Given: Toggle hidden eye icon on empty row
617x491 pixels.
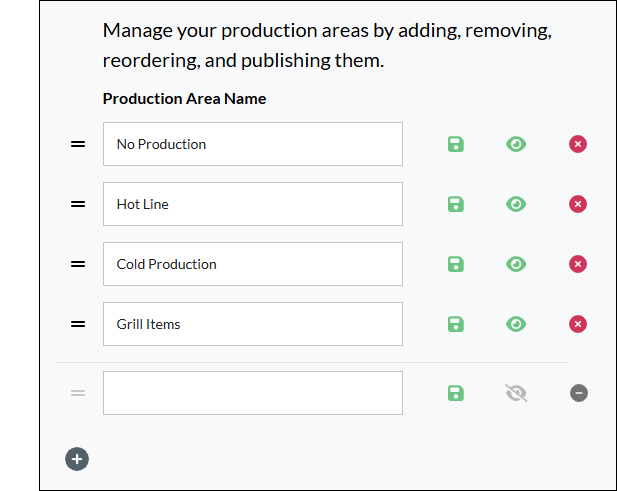Looking at the screenshot, I should tap(516, 393).
